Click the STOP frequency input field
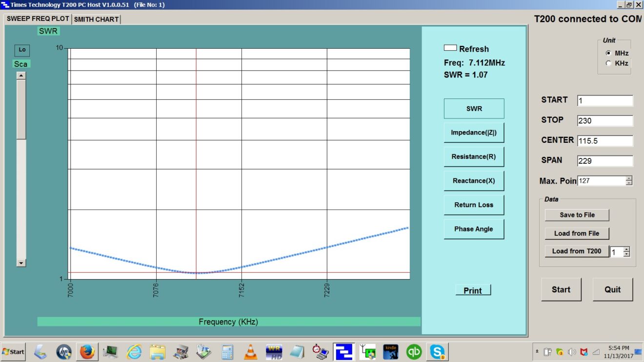Screen dimensions: 644x362 (x=604, y=121)
